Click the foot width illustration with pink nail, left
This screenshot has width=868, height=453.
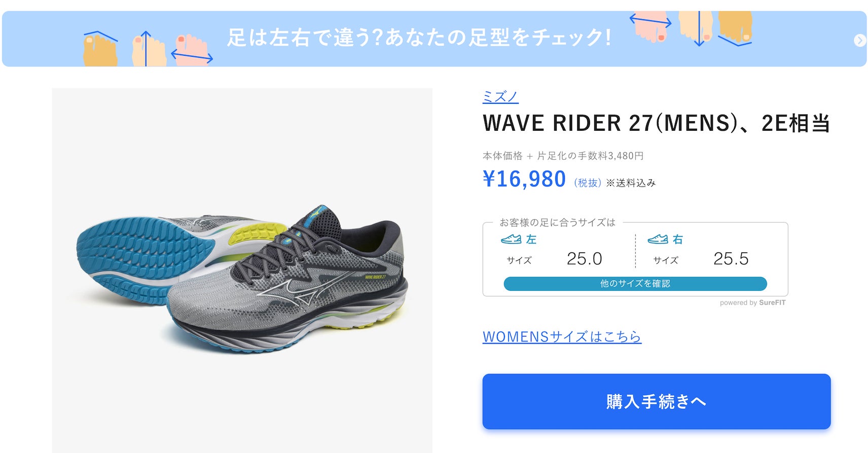(x=192, y=50)
